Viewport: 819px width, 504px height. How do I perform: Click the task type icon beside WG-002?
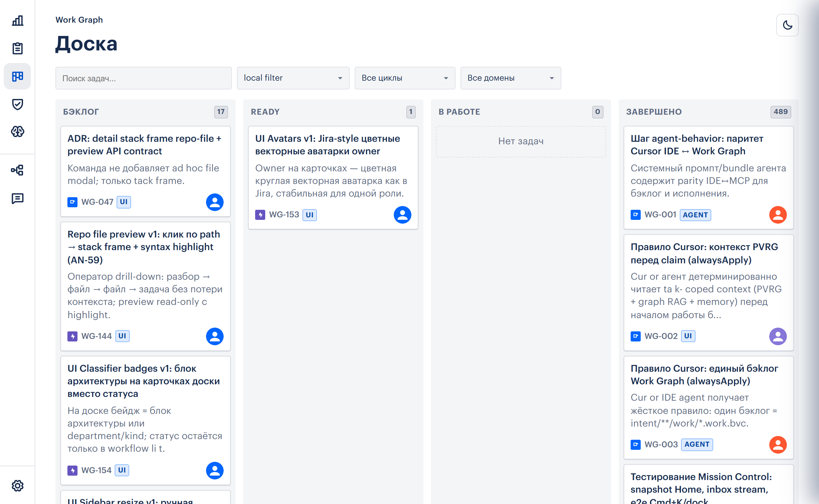pos(635,336)
